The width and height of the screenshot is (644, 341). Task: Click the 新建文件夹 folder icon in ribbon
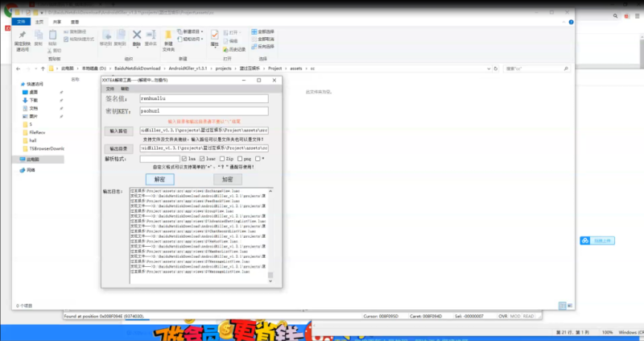click(x=168, y=36)
